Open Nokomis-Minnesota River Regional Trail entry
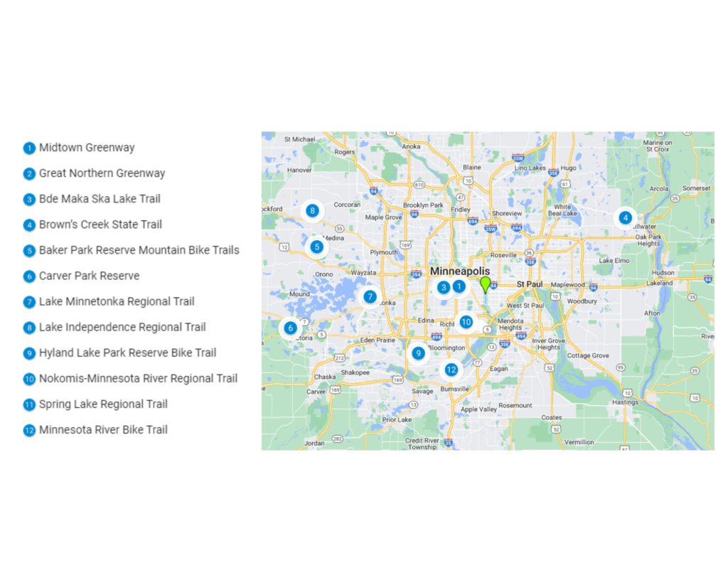The image size is (728, 582). tap(139, 379)
